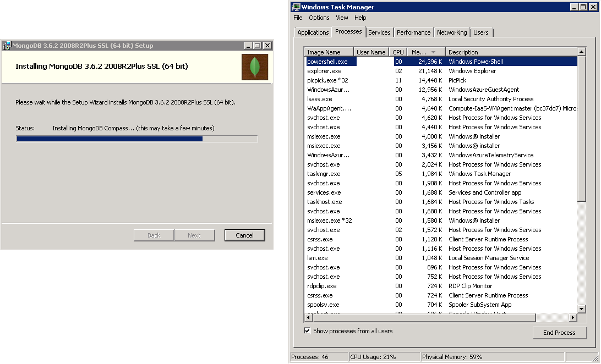The image size is (601, 364).
Task: Sort by Image Name column header
Action: click(x=329, y=52)
